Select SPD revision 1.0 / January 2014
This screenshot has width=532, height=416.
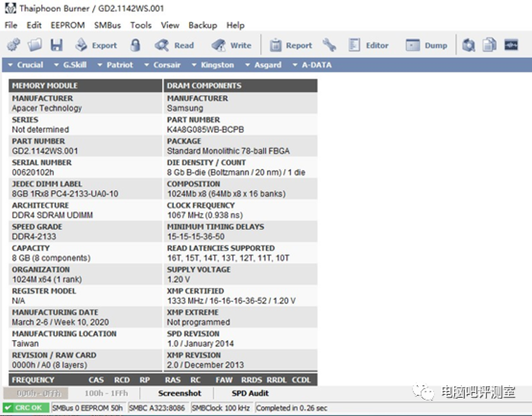coord(200,344)
